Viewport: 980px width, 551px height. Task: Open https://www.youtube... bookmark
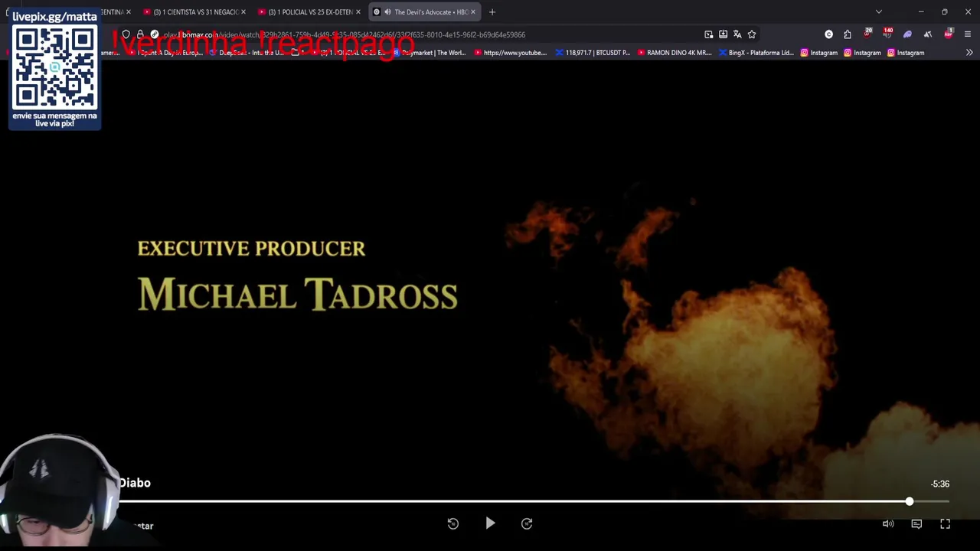point(511,53)
